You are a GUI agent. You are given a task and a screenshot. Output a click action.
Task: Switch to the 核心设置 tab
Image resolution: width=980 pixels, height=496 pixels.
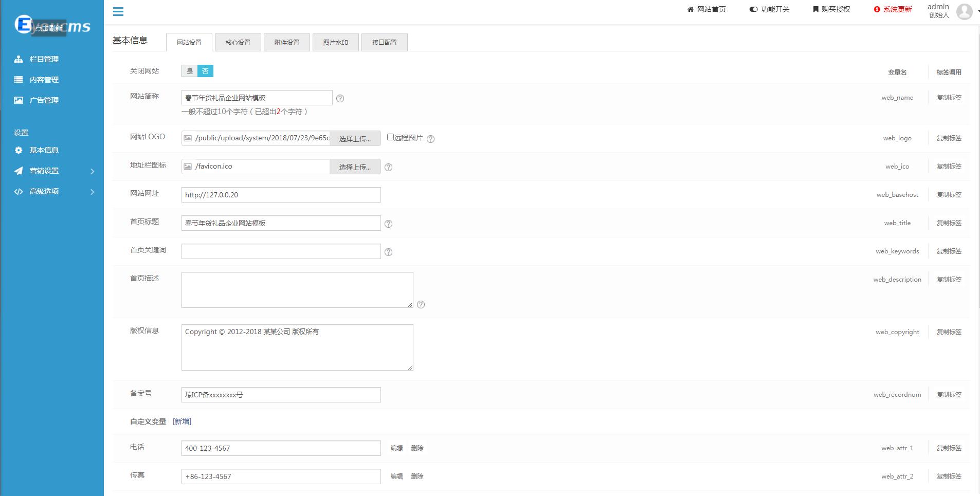pyautogui.click(x=238, y=42)
